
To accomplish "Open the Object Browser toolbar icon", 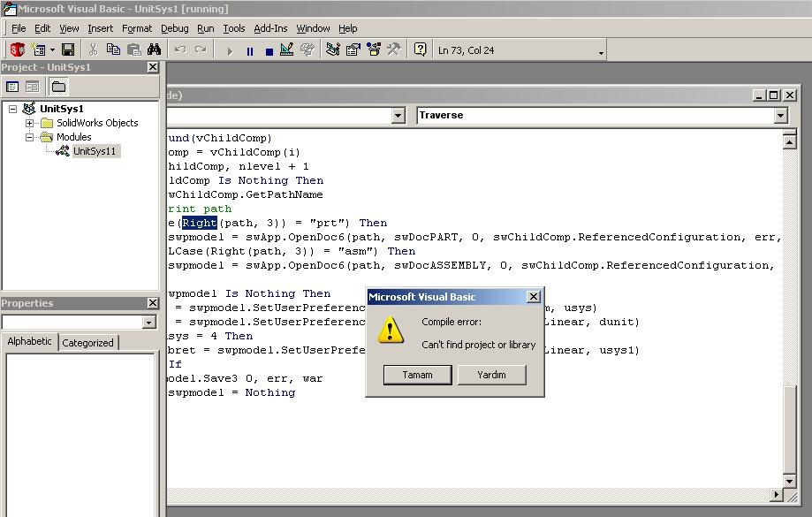I will [x=374, y=49].
